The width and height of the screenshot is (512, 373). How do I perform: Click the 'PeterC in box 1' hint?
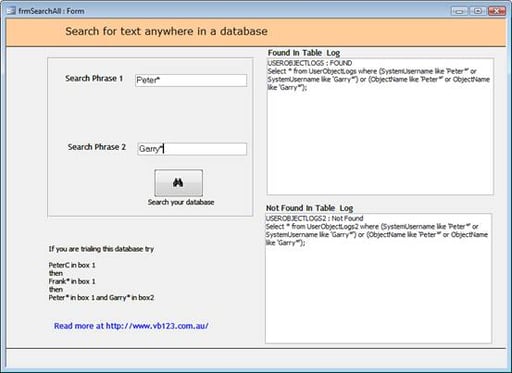tap(72, 265)
